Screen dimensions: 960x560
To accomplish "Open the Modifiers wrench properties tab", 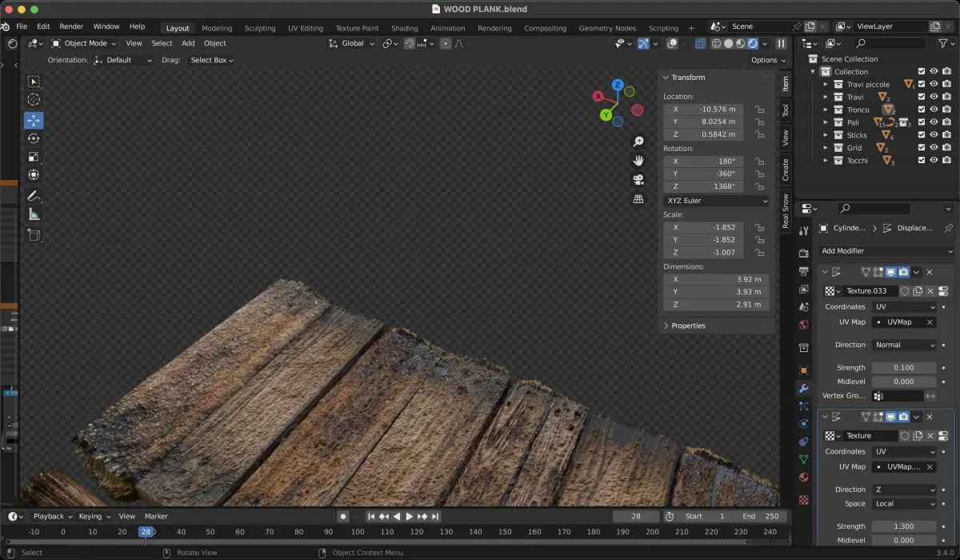I will (x=804, y=387).
